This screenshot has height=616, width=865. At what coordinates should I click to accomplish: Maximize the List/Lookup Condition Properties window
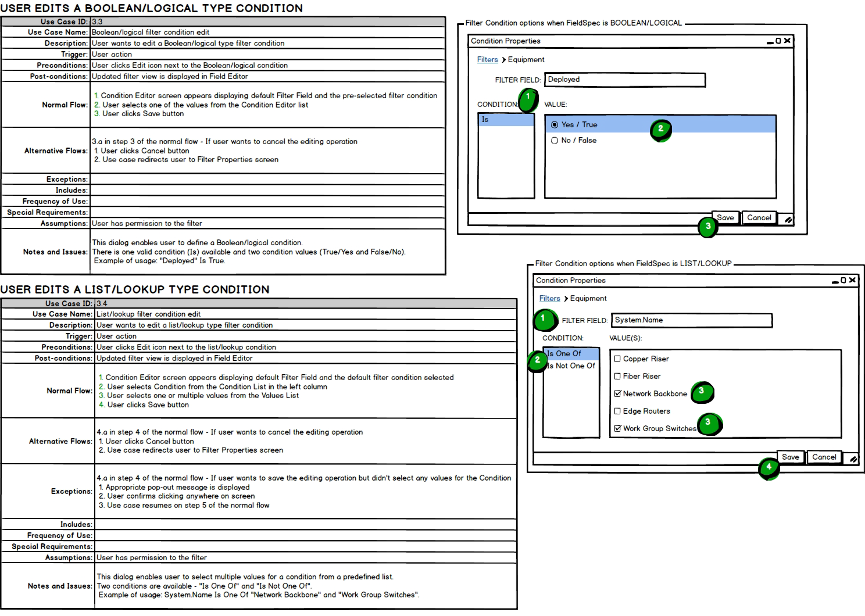843,280
